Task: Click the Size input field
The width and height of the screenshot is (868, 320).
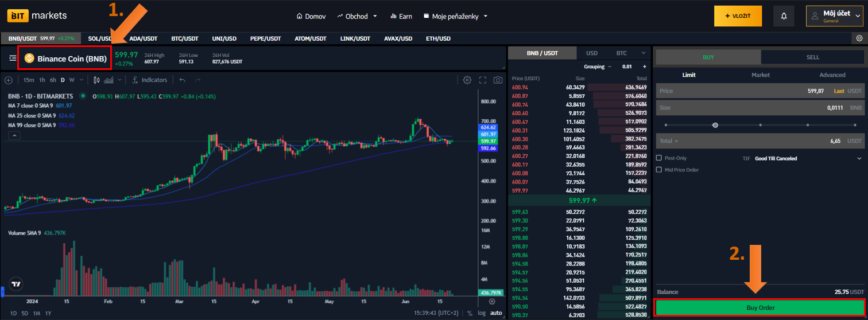Action: pos(759,107)
